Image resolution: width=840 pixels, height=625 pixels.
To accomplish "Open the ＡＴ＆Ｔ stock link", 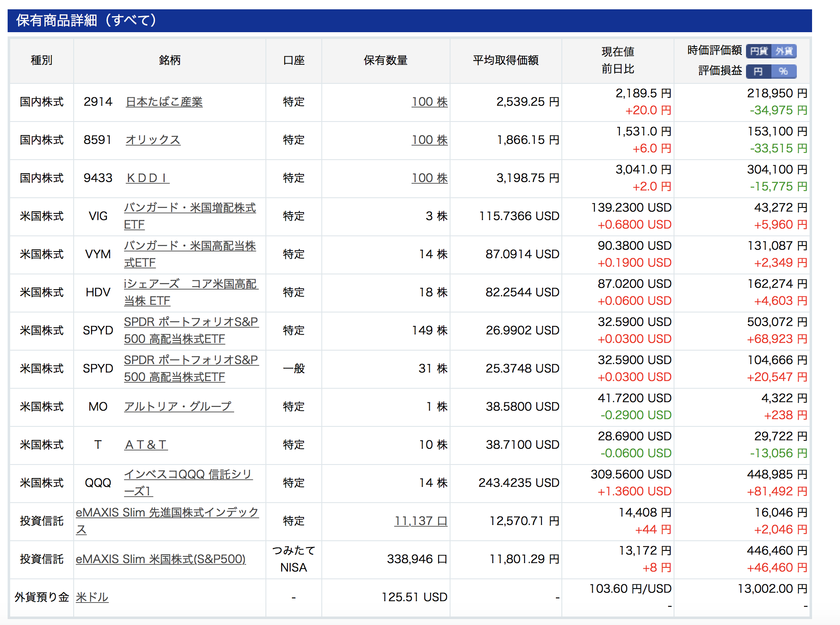I will 146,445.
